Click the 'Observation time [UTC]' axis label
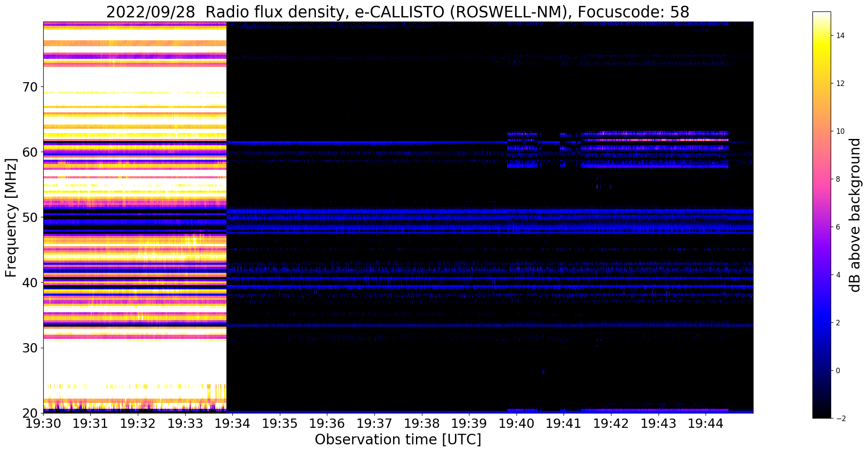This screenshot has height=452, width=868. click(x=398, y=440)
